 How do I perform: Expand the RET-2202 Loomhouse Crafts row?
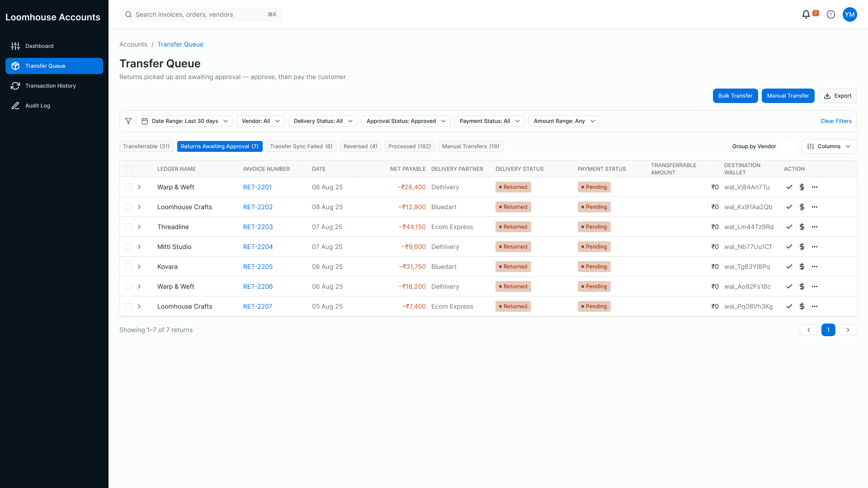pyautogui.click(x=139, y=207)
